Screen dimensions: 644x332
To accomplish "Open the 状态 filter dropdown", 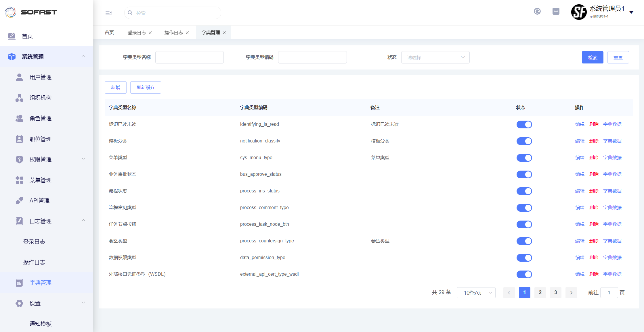I will click(435, 57).
